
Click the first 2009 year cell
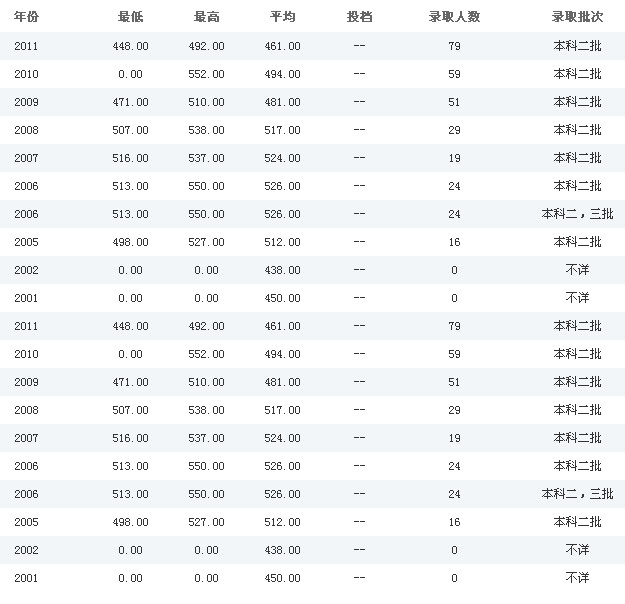pyautogui.click(x=26, y=102)
